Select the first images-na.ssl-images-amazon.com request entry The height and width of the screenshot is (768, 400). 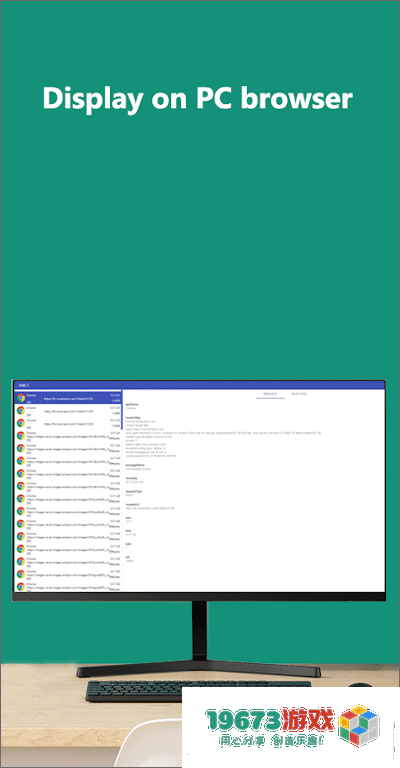(68, 435)
